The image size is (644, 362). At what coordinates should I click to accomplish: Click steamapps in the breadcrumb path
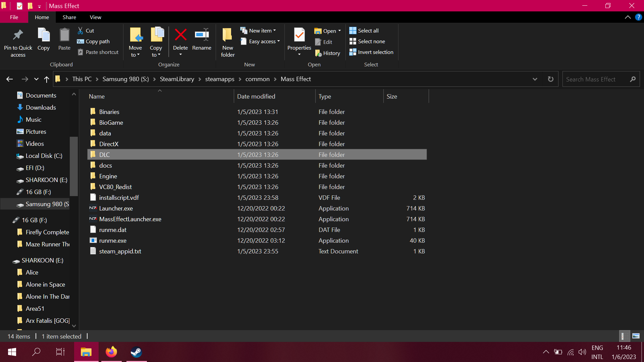click(220, 79)
